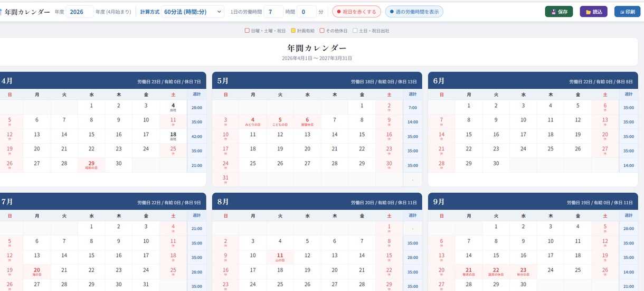Screen dimensions: 644x291
Task: Click June's 14:00 weekly total
Action: (x=629, y=165)
